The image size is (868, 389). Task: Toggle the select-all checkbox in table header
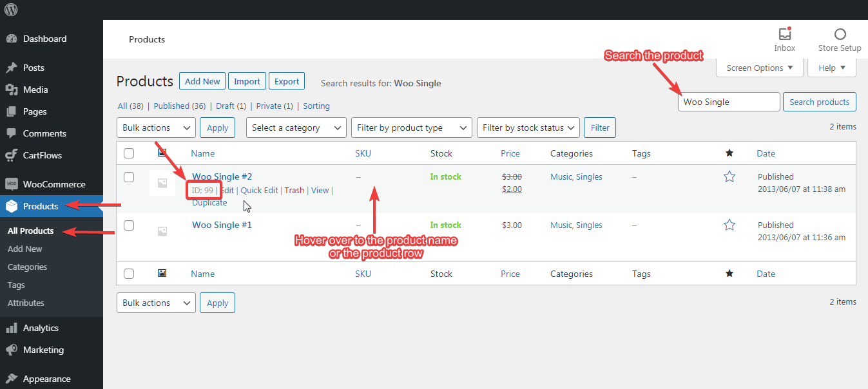(129, 153)
